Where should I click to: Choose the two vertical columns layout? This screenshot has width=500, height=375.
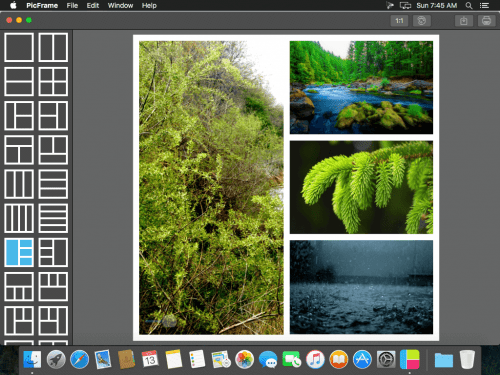pos(53,47)
